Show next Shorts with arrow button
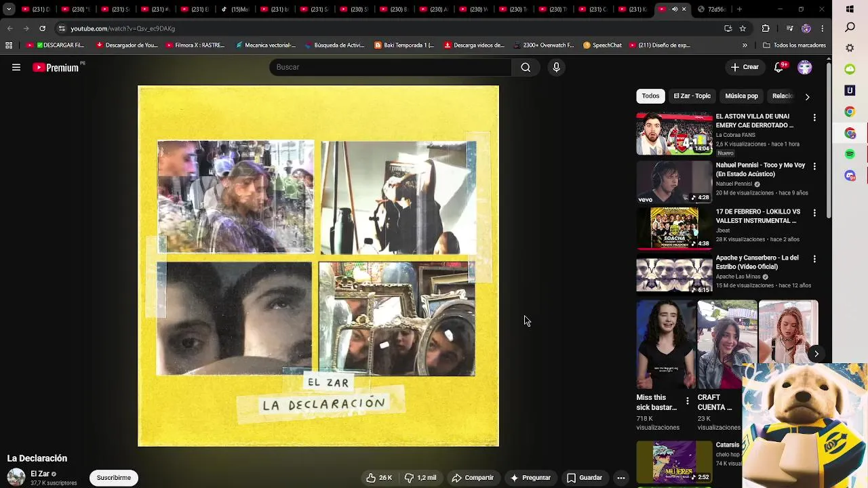The width and height of the screenshot is (868, 488). (816, 354)
